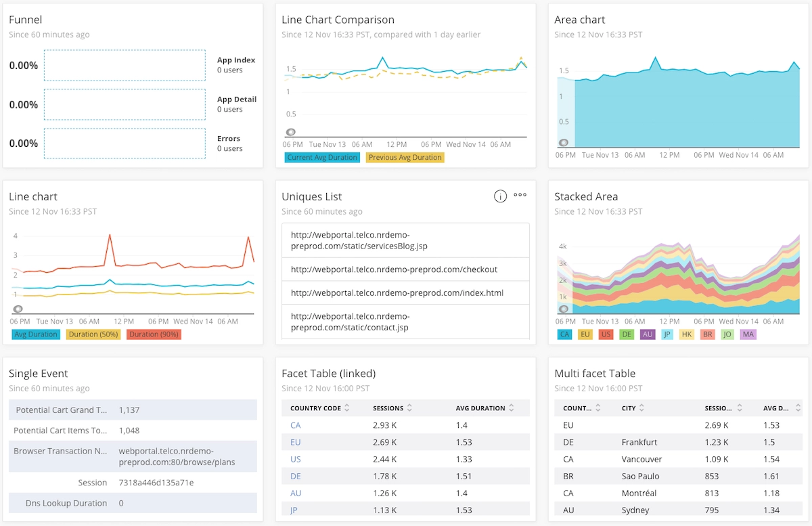Sort Multi facet Table by Sessions arrows
The width and height of the screenshot is (812, 526).
point(738,408)
